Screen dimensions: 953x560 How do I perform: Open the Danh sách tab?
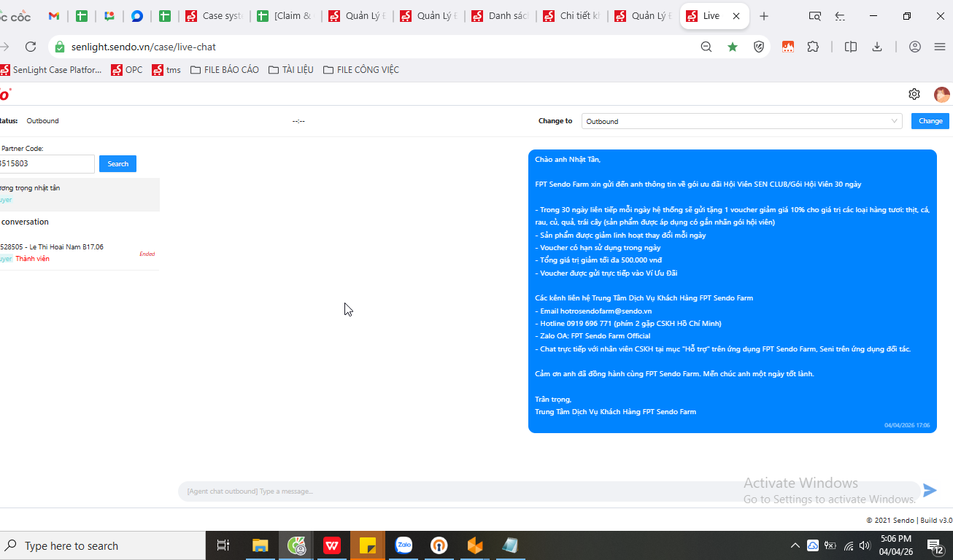501,16
